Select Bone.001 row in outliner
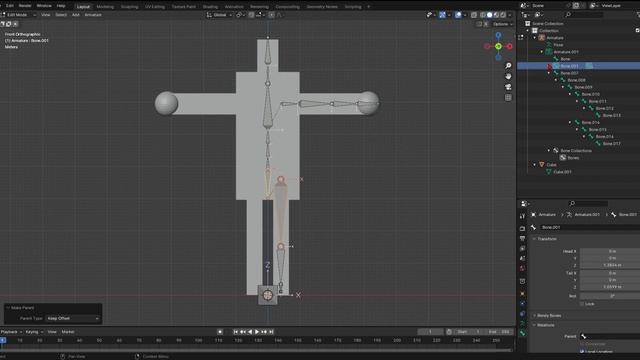 click(x=578, y=66)
